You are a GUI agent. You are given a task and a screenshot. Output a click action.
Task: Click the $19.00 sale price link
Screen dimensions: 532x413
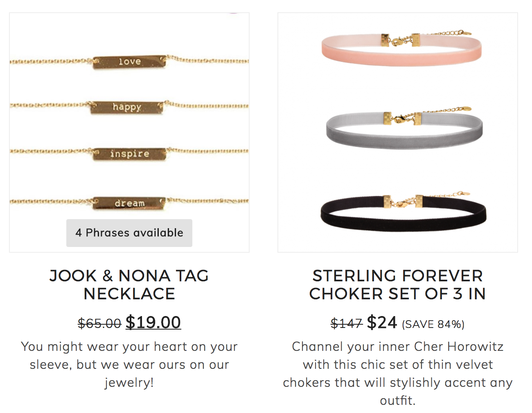[x=153, y=323]
